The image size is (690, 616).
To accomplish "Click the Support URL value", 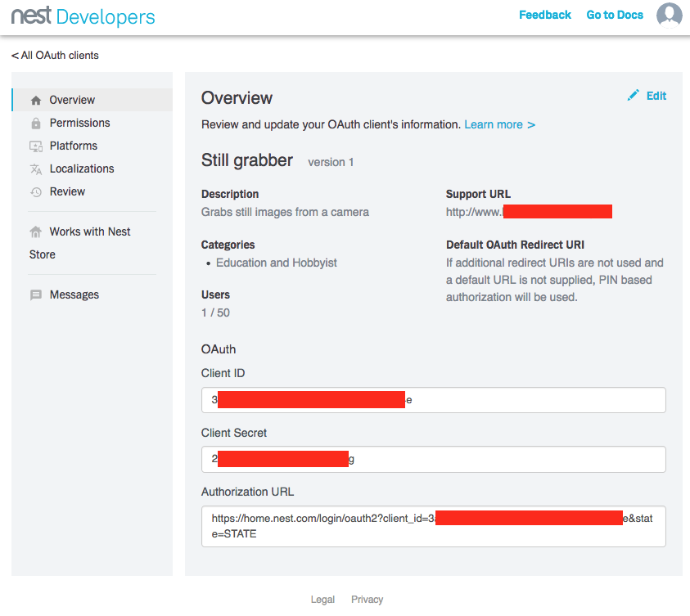I will [529, 212].
